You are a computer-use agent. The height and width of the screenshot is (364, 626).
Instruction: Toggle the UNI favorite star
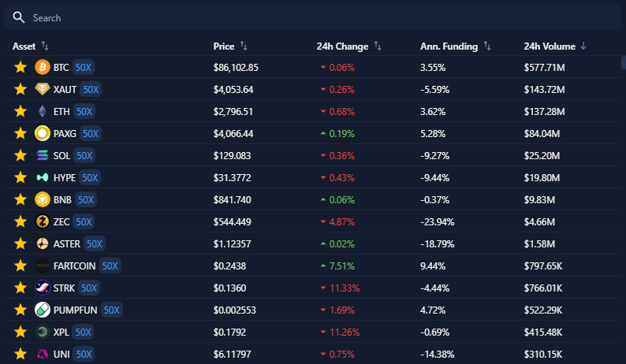(x=20, y=354)
